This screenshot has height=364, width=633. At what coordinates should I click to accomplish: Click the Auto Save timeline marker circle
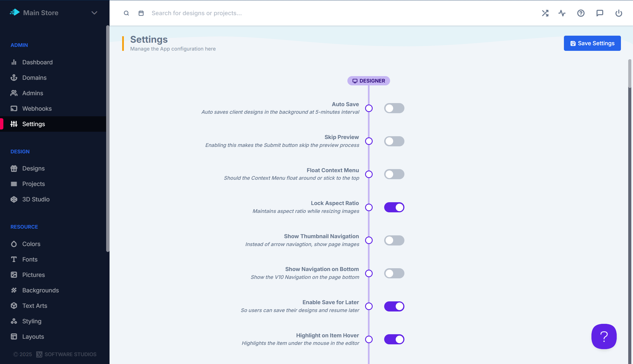[369, 108]
